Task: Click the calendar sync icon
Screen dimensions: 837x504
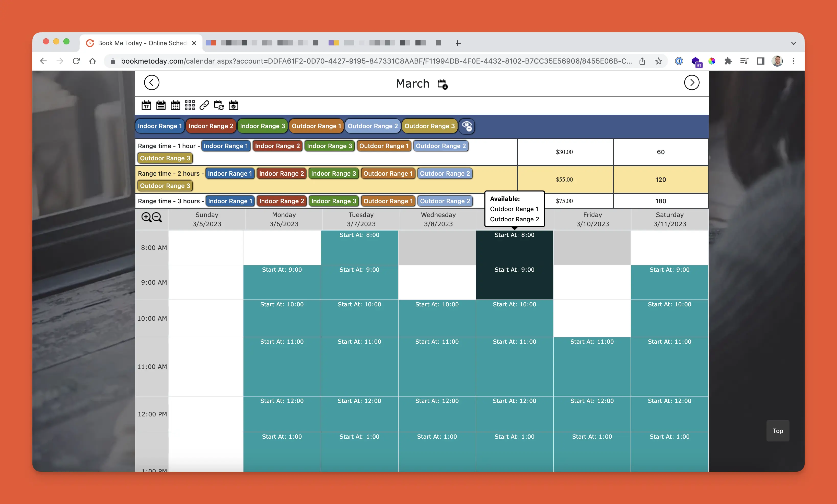Action: pos(218,105)
